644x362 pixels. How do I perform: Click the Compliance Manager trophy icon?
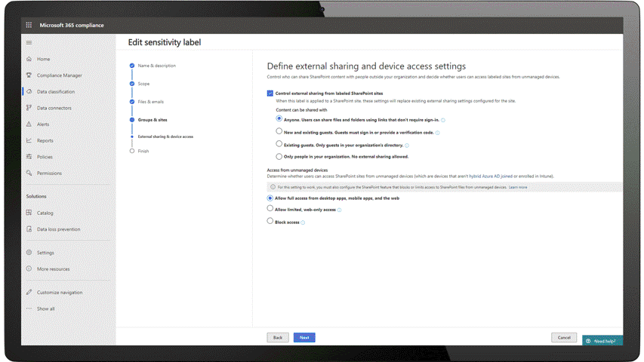29,75
